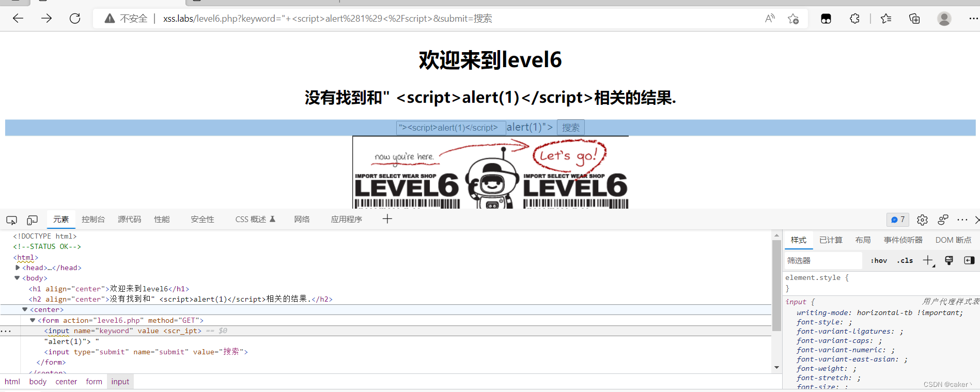Open the 布局 tab
The image size is (980, 392).
[x=863, y=240]
